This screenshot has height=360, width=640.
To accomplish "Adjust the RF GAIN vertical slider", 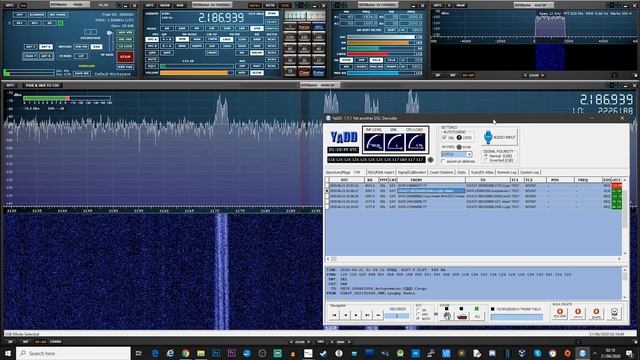I will coord(109,41).
